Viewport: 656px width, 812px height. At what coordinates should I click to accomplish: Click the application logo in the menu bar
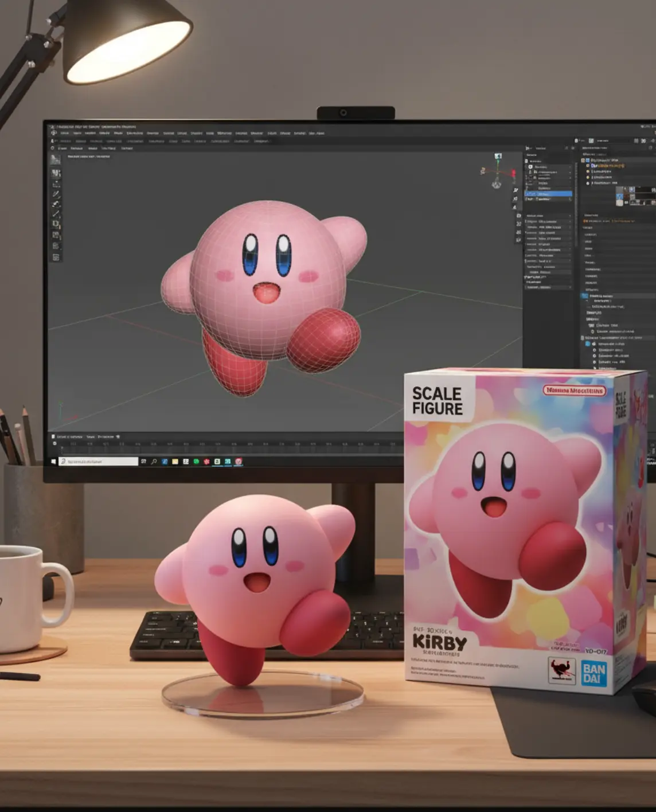pos(54,133)
